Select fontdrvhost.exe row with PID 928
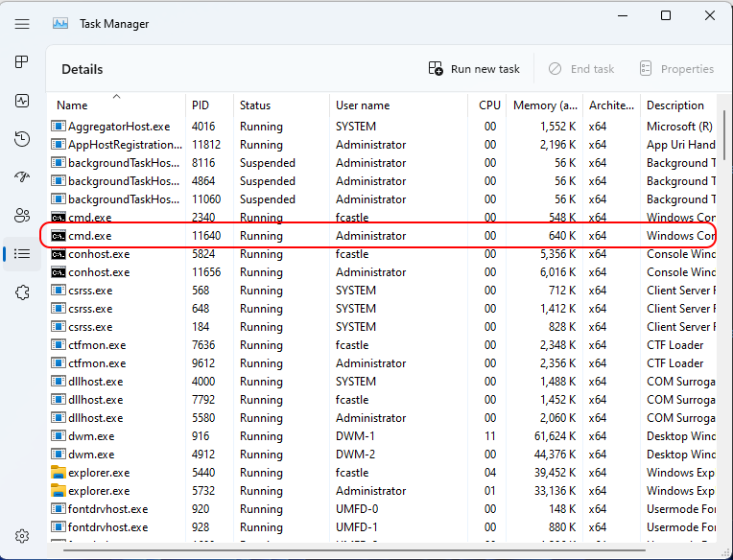 click(x=382, y=527)
